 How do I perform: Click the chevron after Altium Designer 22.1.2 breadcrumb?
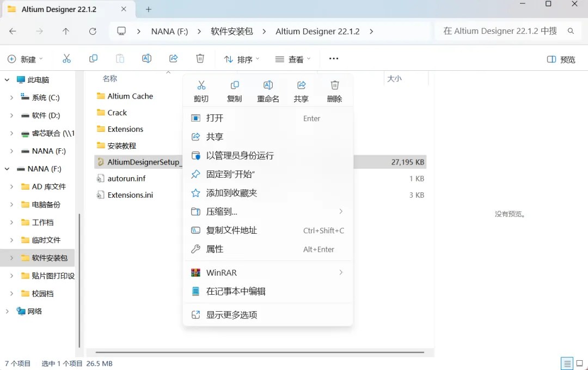click(371, 32)
